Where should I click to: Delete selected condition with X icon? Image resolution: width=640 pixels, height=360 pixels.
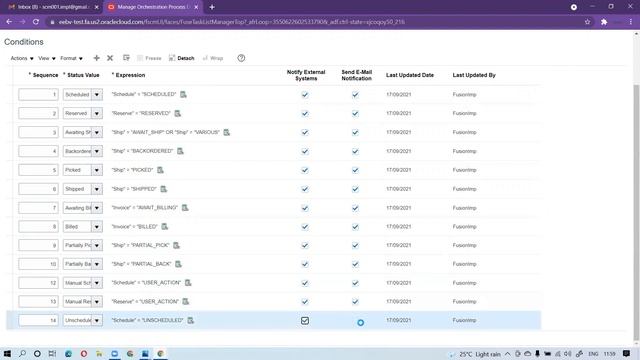(110, 58)
